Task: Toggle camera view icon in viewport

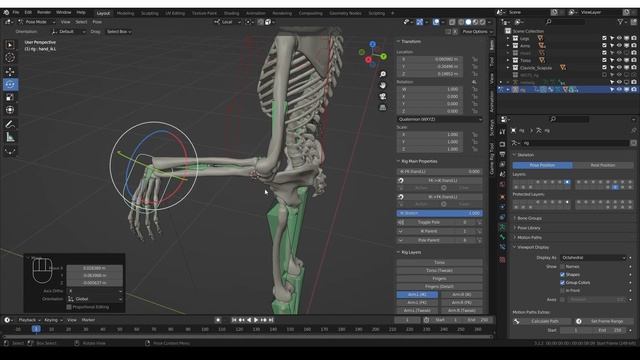Action: coord(382,96)
